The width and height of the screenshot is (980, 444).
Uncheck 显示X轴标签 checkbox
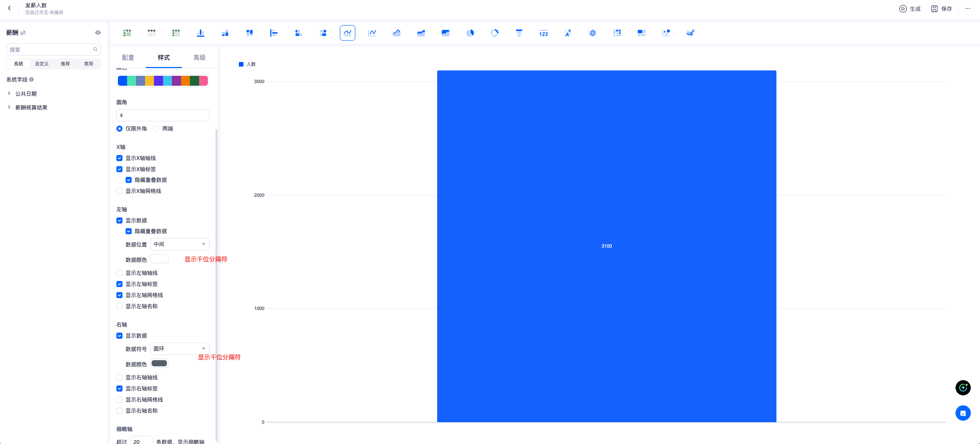119,169
